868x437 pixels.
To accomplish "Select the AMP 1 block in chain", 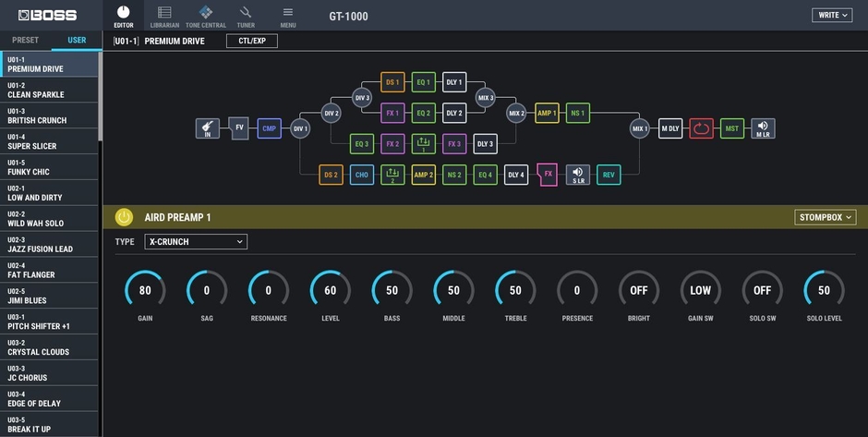I will [547, 113].
